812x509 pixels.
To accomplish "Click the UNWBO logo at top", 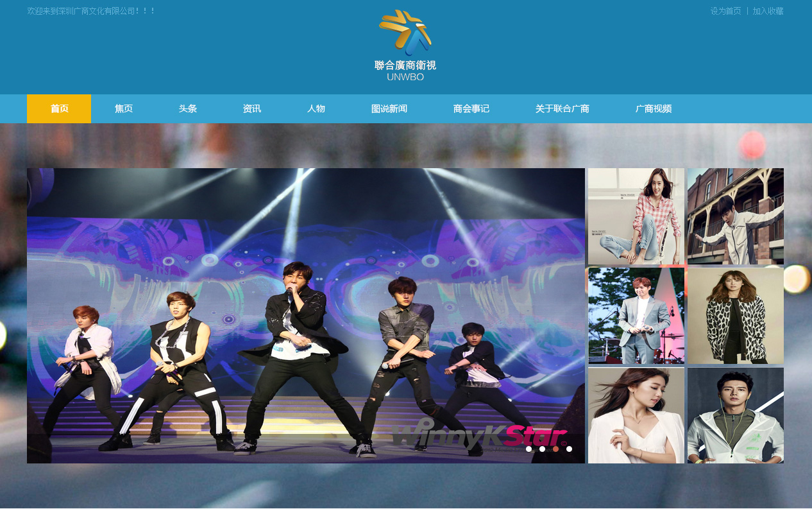I will 405,46.
